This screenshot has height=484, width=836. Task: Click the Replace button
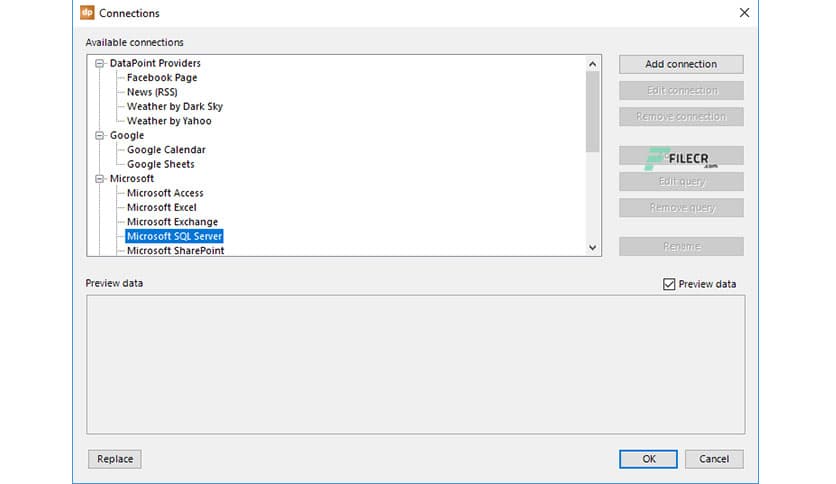coord(115,459)
